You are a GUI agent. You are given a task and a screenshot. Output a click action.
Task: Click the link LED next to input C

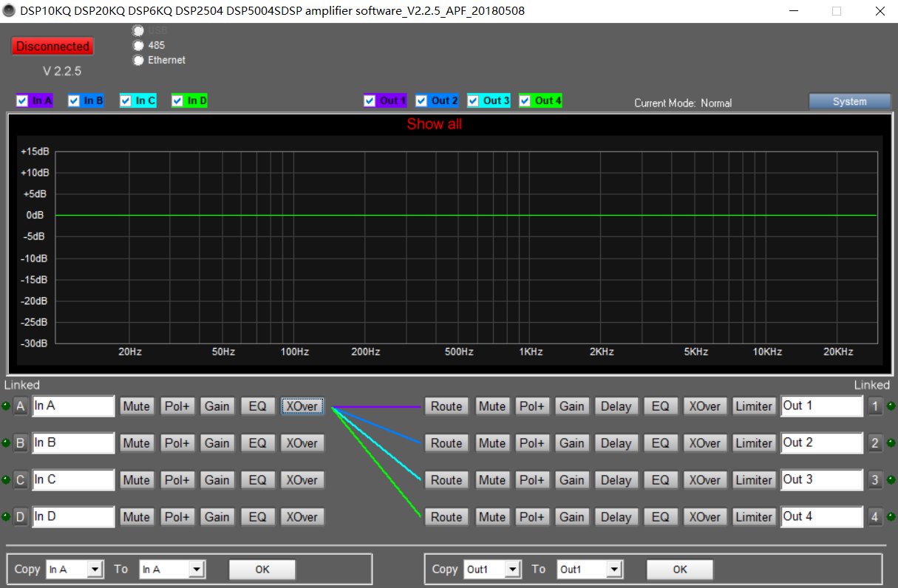[6, 480]
